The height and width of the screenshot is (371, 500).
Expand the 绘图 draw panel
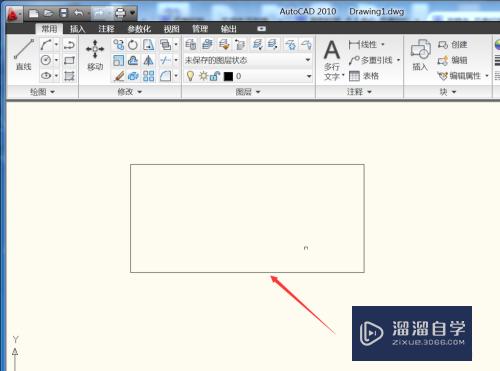tap(42, 92)
